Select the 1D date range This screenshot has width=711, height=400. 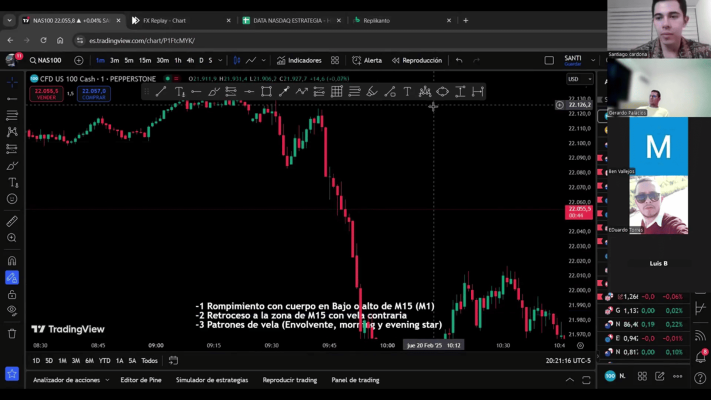pos(36,361)
